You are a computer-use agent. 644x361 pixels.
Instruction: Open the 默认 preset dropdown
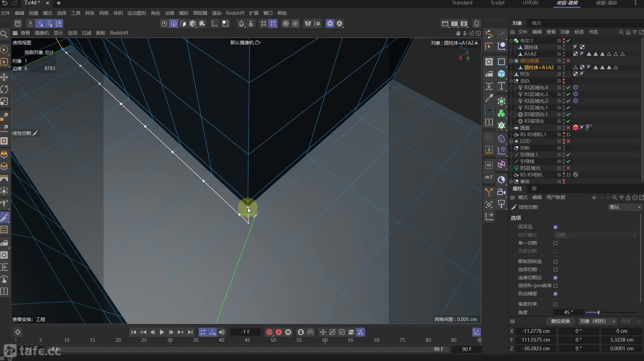coord(625,207)
